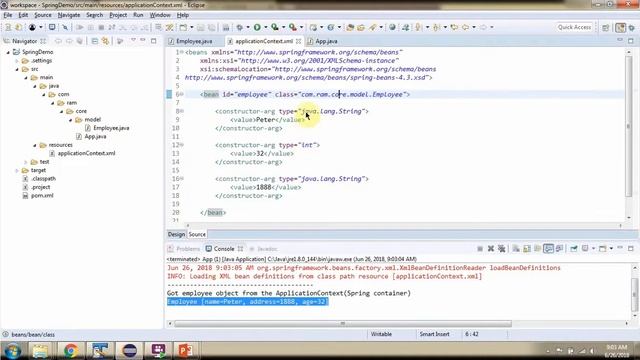Collapse the resources folder in Navigator
The width and height of the screenshot is (640, 360).
[x=35, y=145]
